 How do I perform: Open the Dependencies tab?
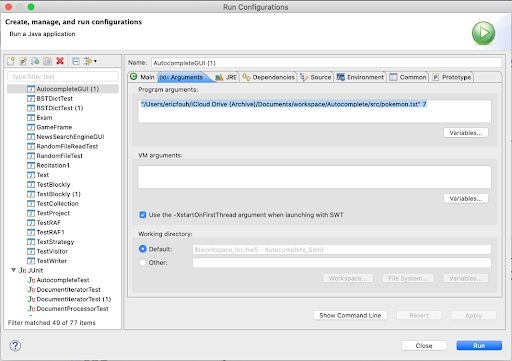(x=269, y=77)
